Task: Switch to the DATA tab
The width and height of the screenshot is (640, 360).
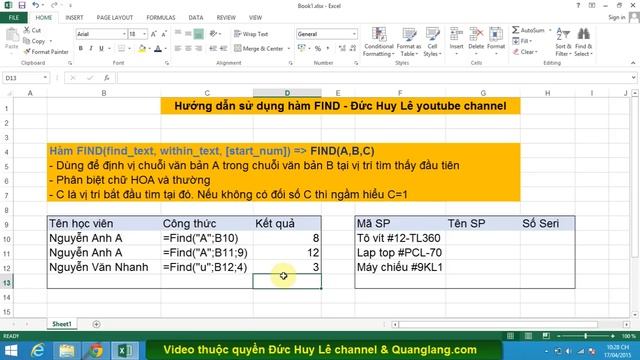Action: 196,18
